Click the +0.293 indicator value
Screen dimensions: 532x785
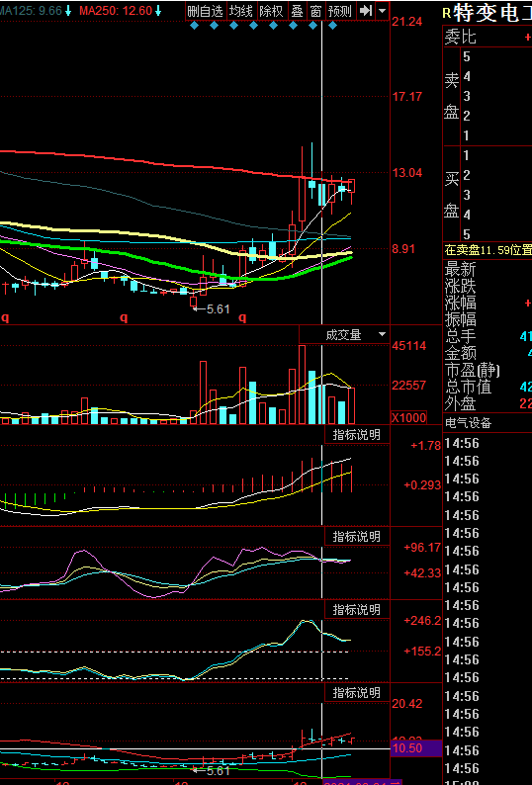422,484
